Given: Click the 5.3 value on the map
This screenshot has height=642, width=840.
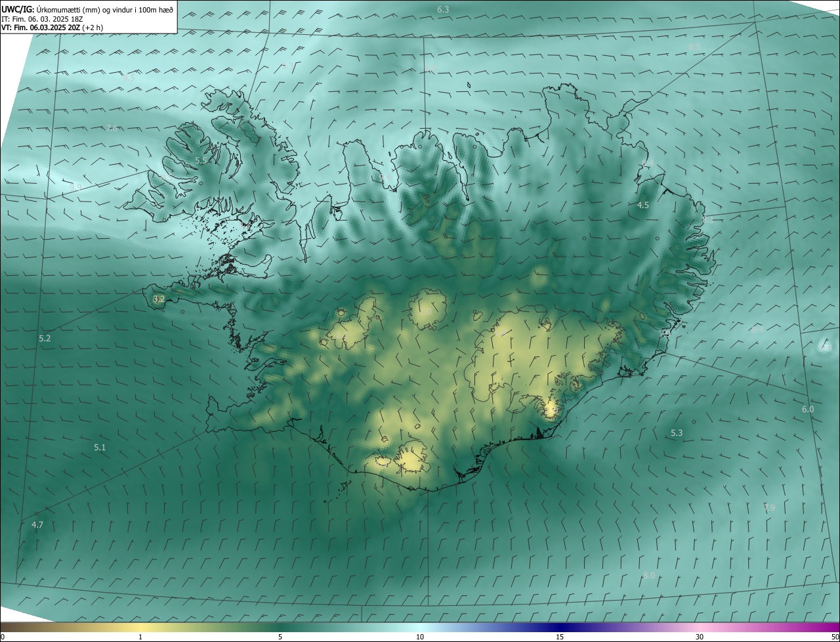Looking at the screenshot, I should point(677,433).
